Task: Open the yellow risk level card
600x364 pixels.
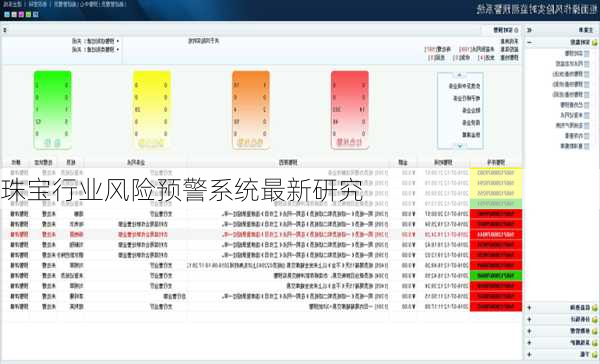Action: [x=152, y=110]
